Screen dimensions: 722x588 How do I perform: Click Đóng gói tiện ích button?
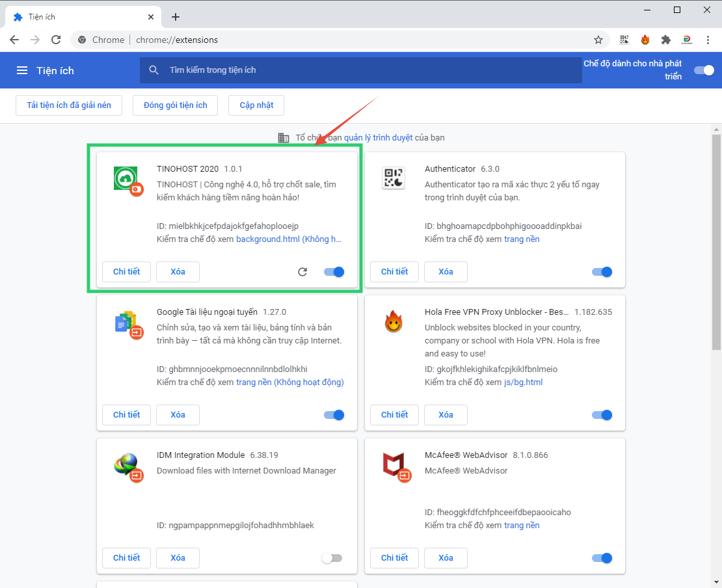pyautogui.click(x=176, y=105)
